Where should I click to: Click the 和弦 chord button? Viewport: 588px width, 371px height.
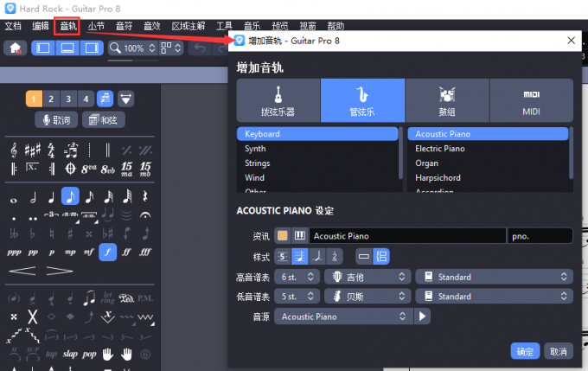(x=103, y=120)
